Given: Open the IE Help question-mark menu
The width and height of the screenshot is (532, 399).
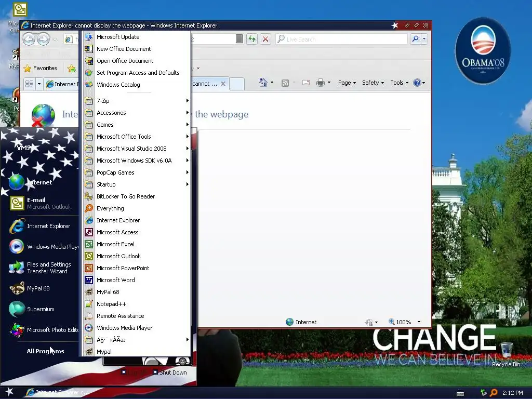Looking at the screenshot, I should point(419,83).
